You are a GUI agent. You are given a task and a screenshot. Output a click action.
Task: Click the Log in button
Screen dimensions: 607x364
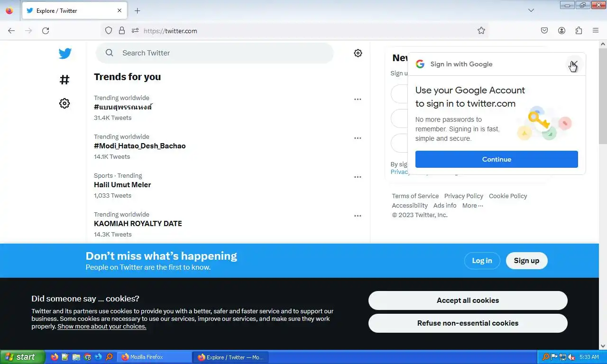[482, 261]
